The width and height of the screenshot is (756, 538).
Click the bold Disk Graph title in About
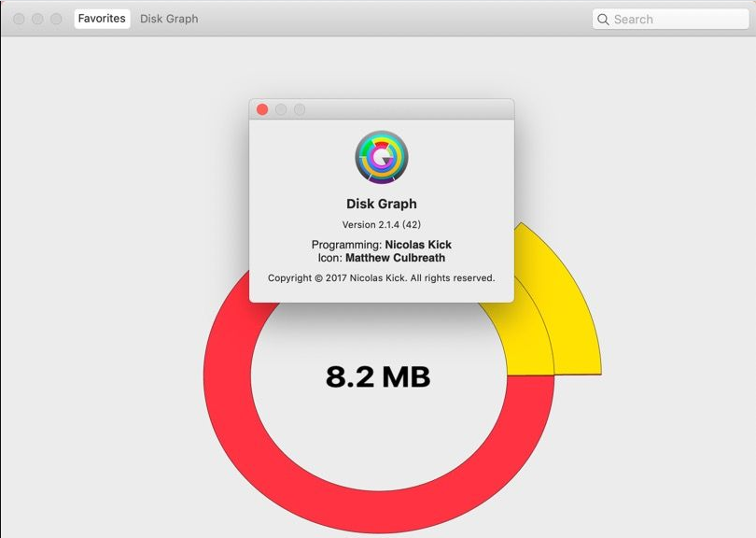tap(381, 204)
